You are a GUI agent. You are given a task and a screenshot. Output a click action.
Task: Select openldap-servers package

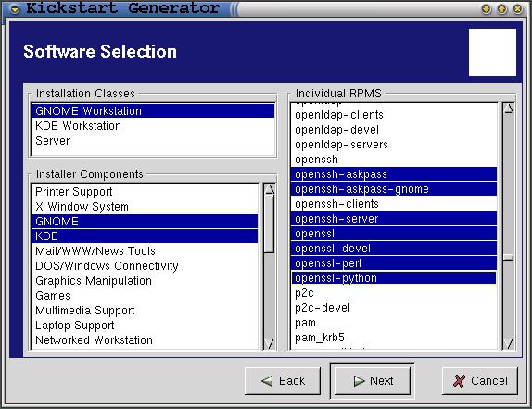pyautogui.click(x=394, y=145)
